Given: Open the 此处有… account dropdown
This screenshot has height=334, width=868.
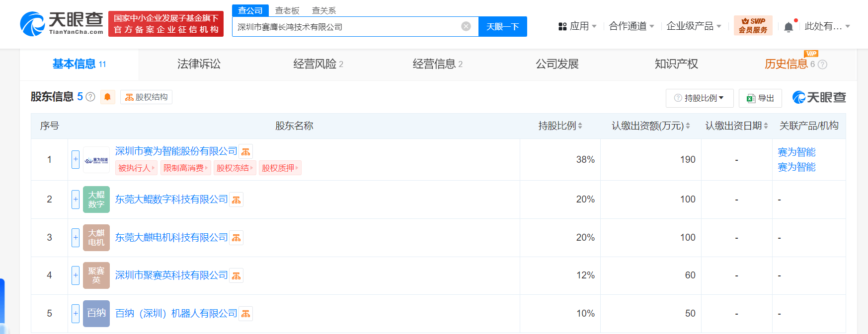Looking at the screenshot, I should click(x=827, y=26).
